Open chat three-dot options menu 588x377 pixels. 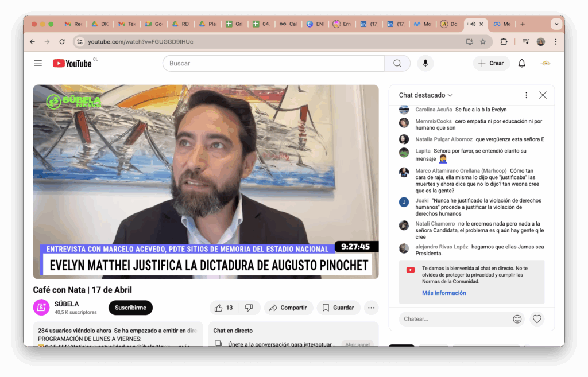[x=526, y=95]
